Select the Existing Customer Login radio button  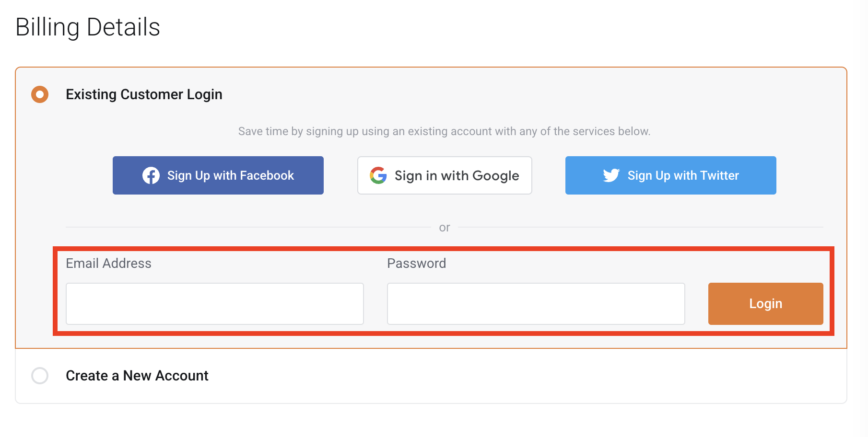pos(40,94)
